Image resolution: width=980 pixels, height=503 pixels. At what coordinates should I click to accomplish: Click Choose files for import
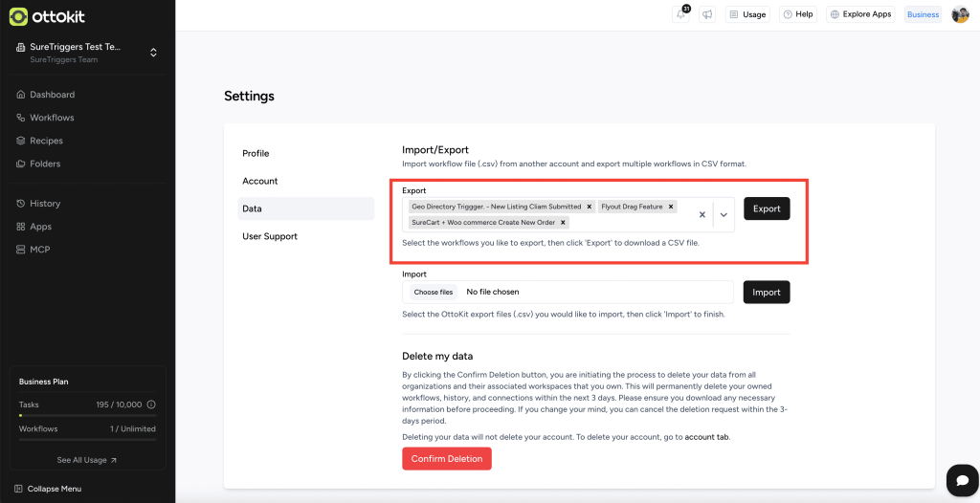[433, 292]
